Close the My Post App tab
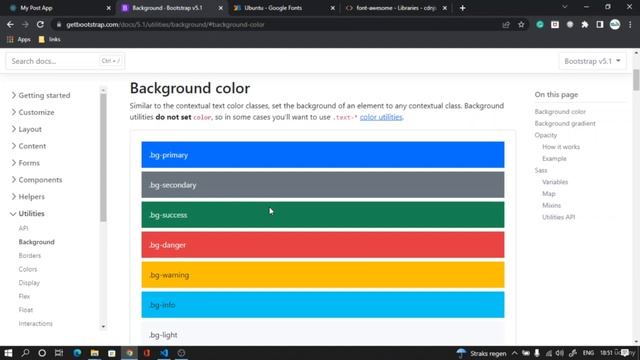The image size is (640, 360). 109,8
